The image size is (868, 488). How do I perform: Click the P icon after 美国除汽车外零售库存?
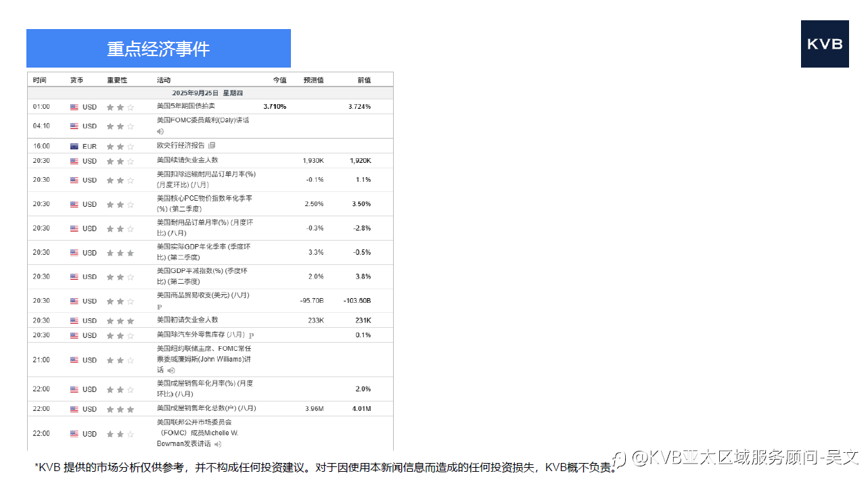click(251, 335)
